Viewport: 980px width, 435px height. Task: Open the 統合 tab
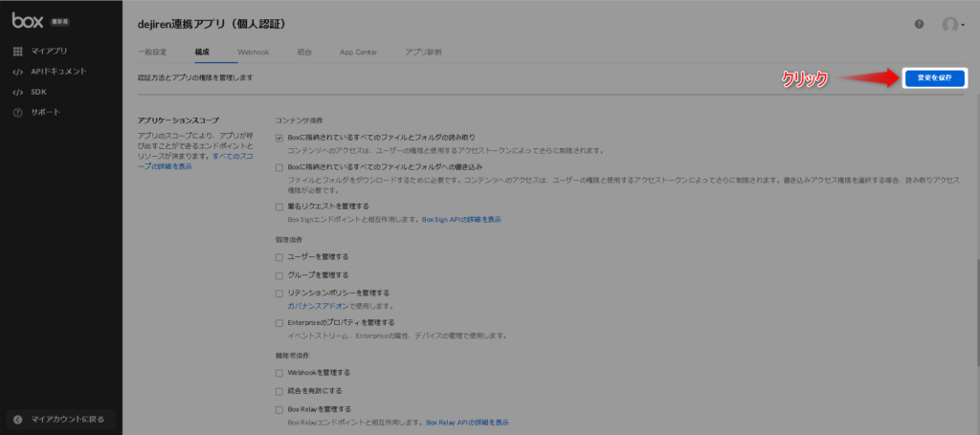pyautogui.click(x=304, y=53)
